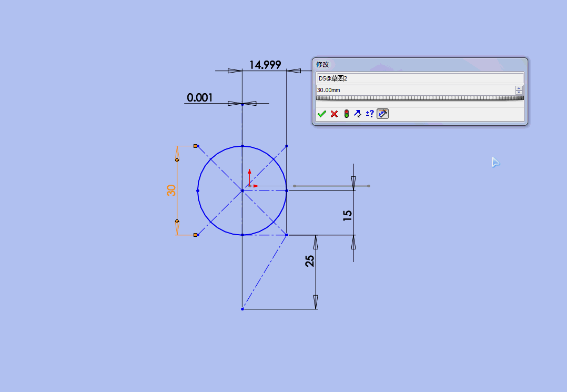This screenshot has height=392, width=567.
Task: Click the 修改 dialog title bar
Action: (x=420, y=64)
